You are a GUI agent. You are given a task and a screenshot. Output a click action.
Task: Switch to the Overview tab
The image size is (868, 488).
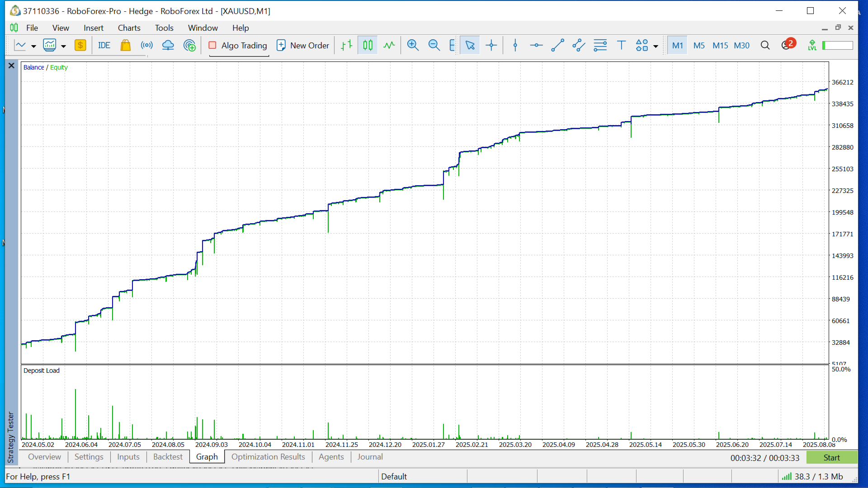(44, 457)
